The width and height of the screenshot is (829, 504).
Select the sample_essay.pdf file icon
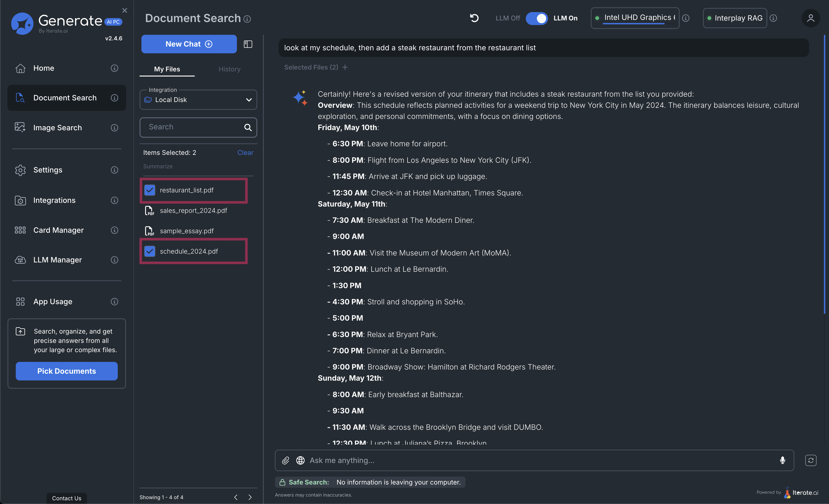[149, 231]
